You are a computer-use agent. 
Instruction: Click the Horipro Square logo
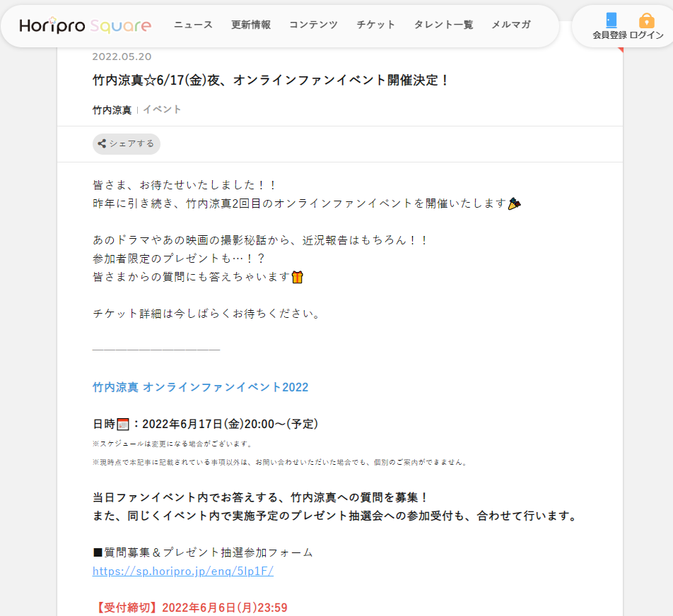85,25
